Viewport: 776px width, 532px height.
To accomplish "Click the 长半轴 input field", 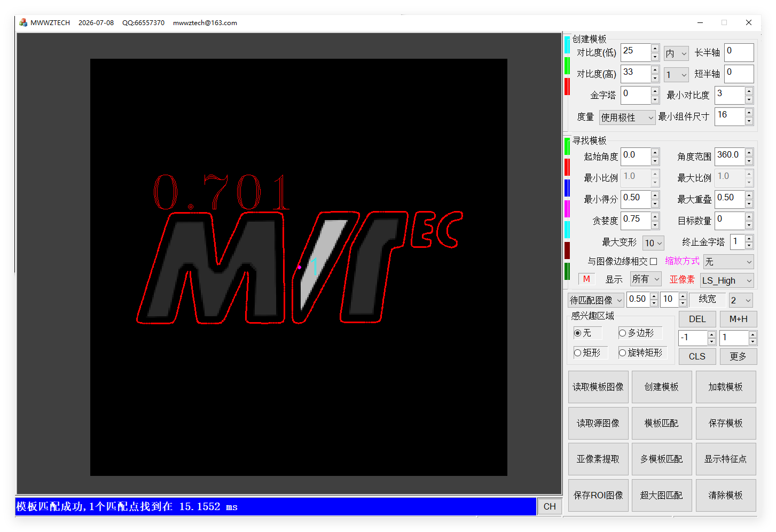I will (x=739, y=52).
